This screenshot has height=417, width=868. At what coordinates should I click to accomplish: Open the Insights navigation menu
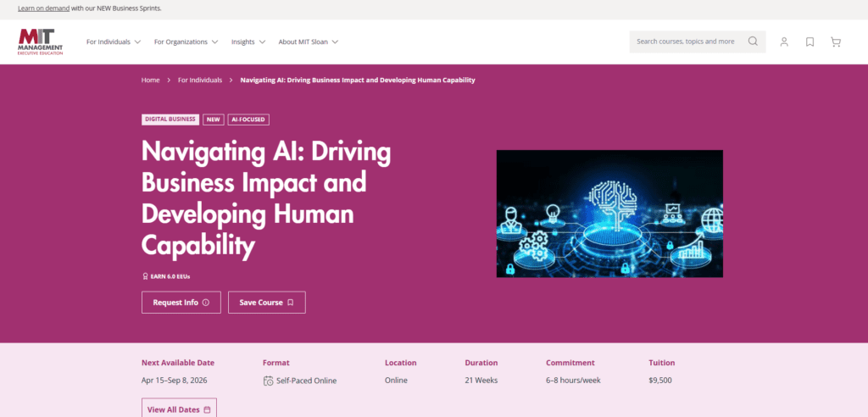click(248, 42)
